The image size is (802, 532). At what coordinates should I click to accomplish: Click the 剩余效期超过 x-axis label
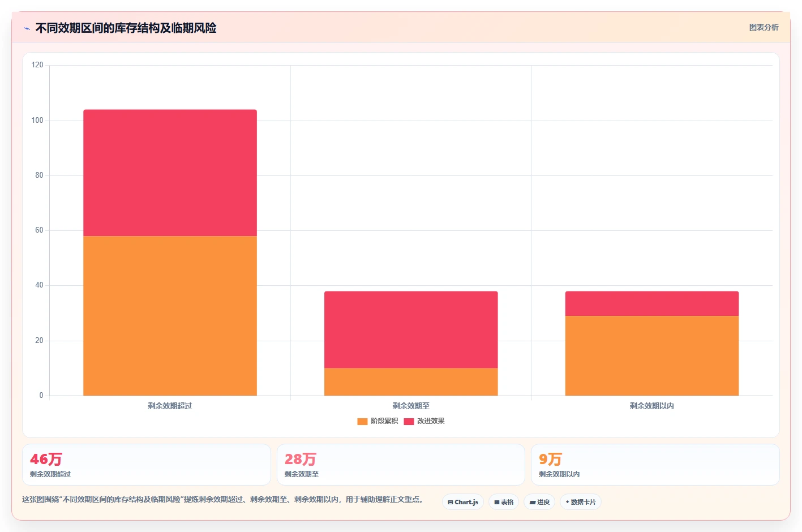click(x=170, y=406)
